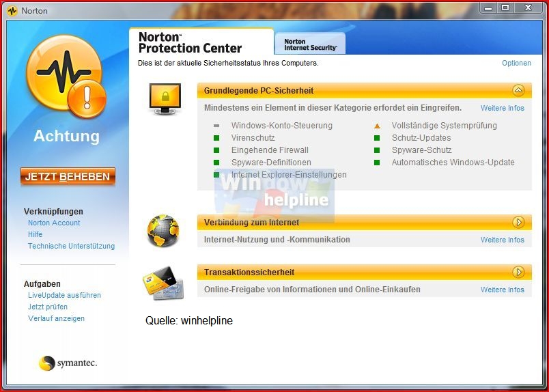This screenshot has width=549, height=392.
Task: Click green square beside Automatisches Windows-Update
Action: point(377,163)
